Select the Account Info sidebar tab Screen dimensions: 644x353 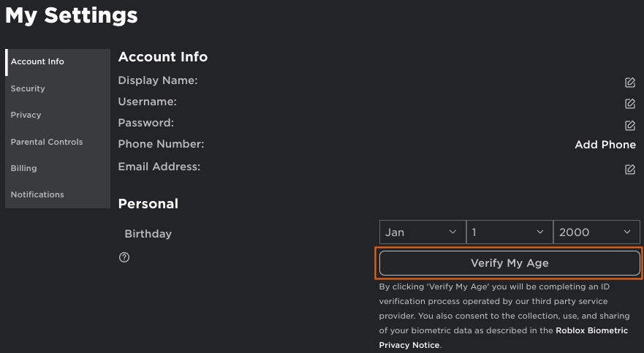pyautogui.click(x=37, y=61)
